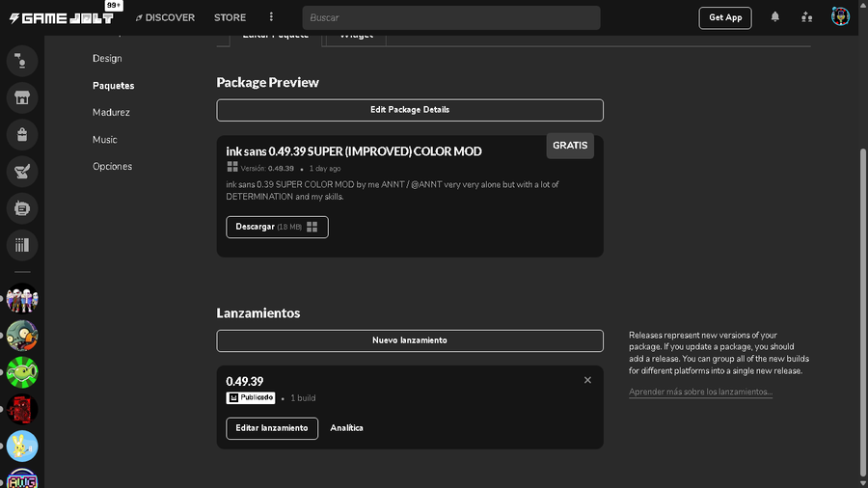Screen dimensions: 868x488
Task: Click the Windows icon in Descargar button
Action: [312, 227]
